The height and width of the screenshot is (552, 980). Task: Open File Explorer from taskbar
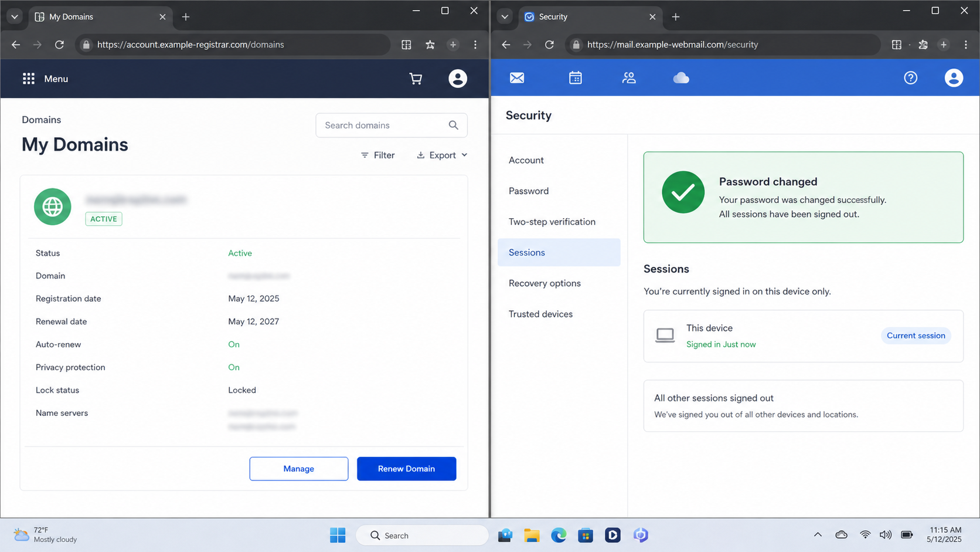click(532, 535)
